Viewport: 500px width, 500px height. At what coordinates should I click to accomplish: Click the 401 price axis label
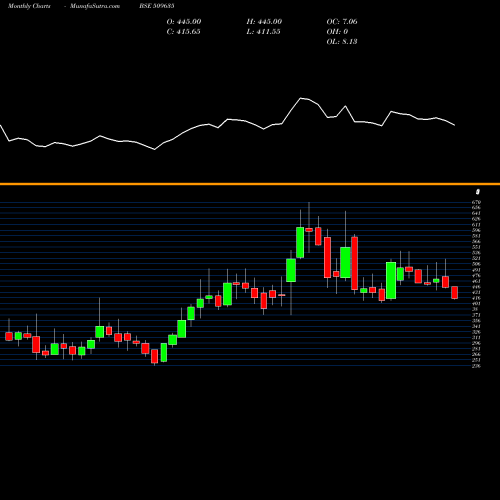click(476, 304)
